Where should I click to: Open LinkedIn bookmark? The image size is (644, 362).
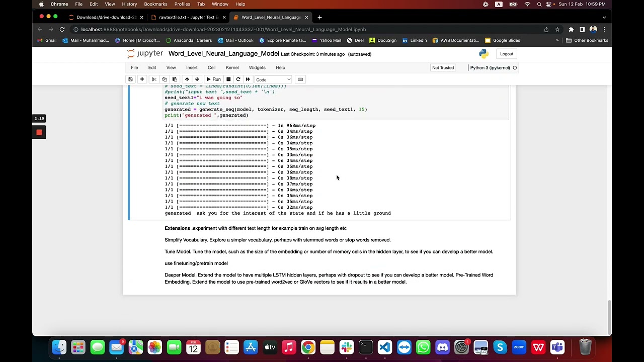click(414, 40)
